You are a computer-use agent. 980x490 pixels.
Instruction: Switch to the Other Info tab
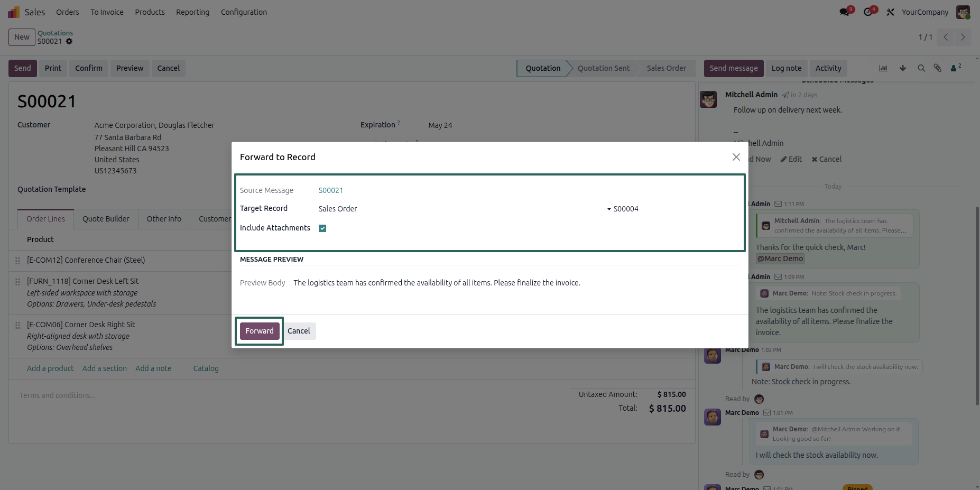click(164, 219)
